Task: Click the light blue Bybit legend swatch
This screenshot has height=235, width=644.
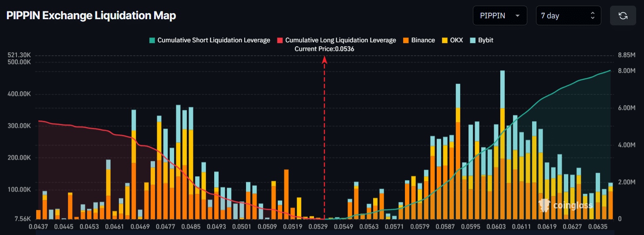Action: click(473, 40)
